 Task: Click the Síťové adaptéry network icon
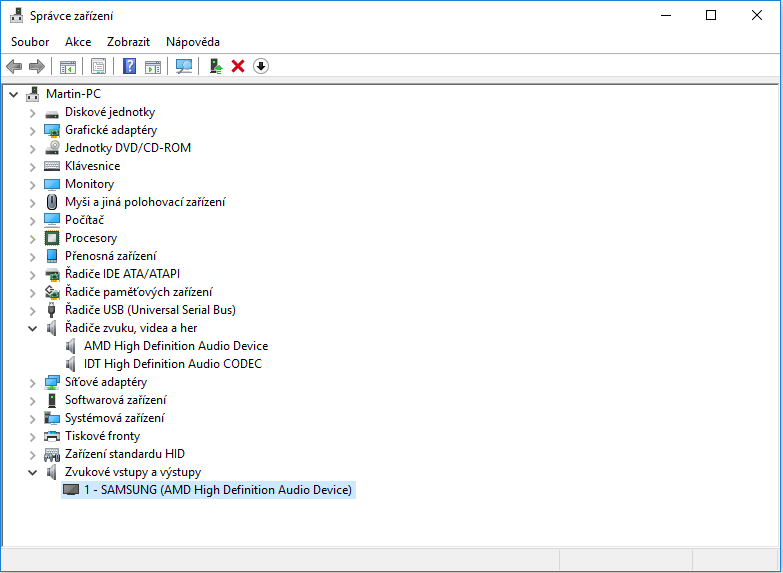(x=51, y=382)
